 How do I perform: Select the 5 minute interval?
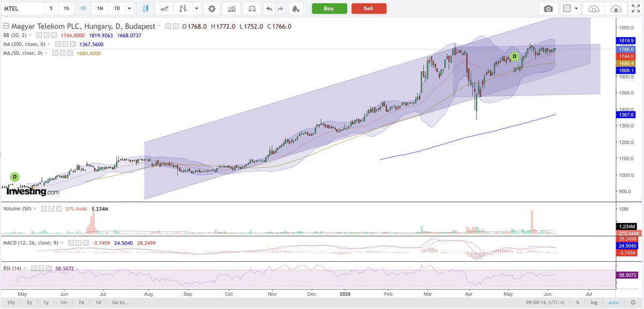(x=51, y=9)
